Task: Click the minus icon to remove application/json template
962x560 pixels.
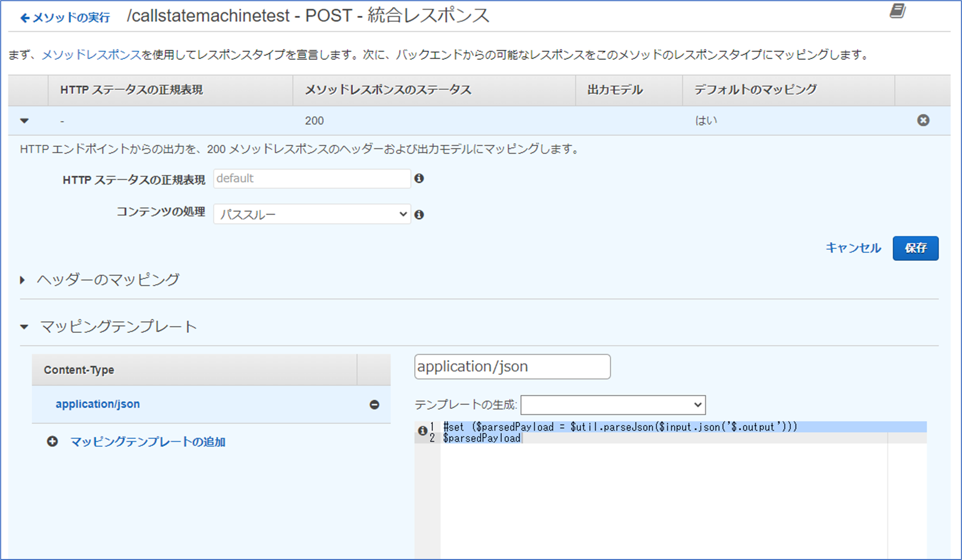Action: [374, 404]
